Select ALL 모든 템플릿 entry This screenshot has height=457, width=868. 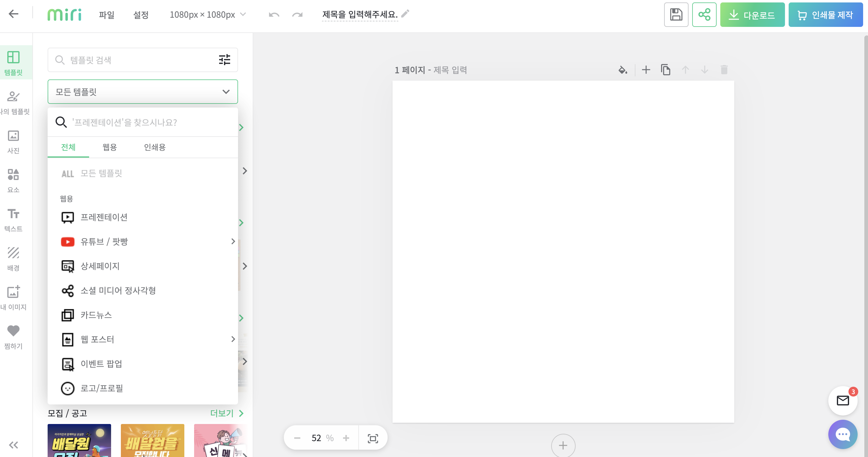(x=143, y=173)
